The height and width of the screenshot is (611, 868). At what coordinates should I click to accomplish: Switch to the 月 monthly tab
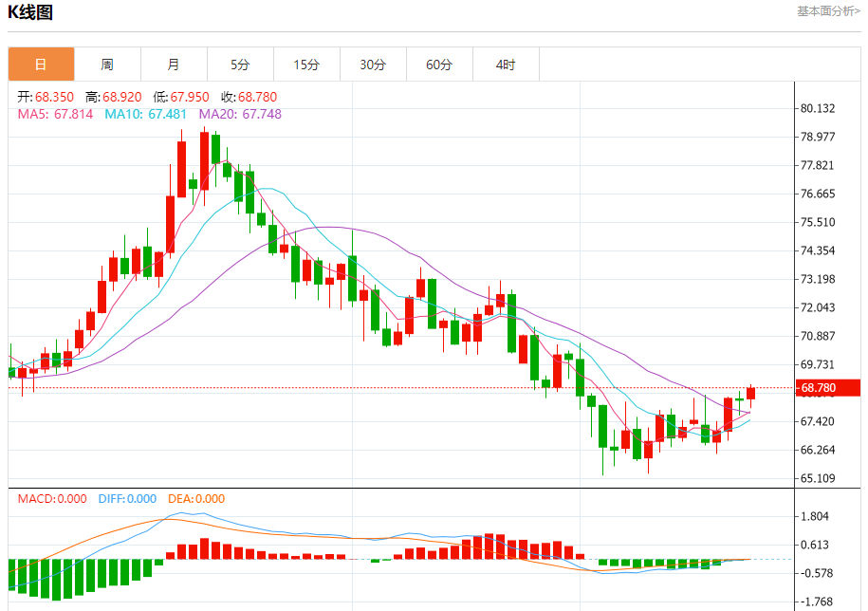(174, 65)
